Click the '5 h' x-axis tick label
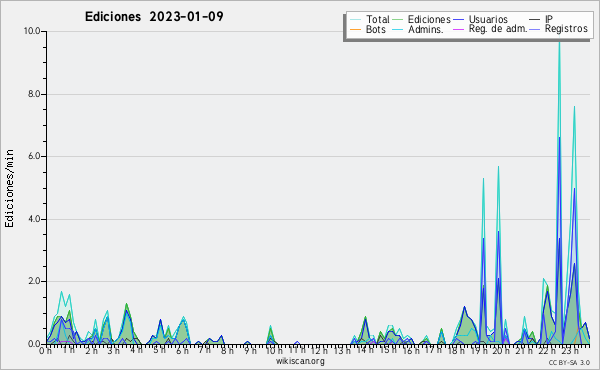 tap(159, 350)
